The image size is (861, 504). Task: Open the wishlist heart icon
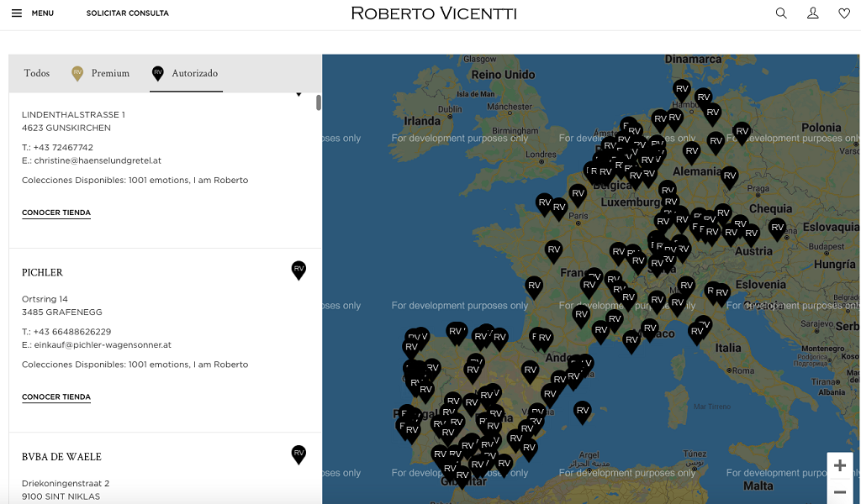(x=844, y=13)
